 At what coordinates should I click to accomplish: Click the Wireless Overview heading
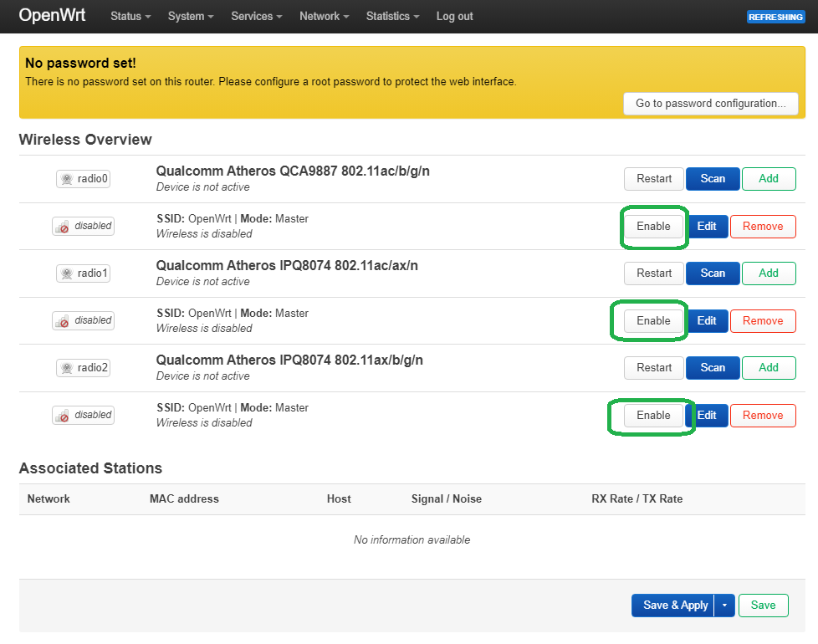(x=85, y=140)
